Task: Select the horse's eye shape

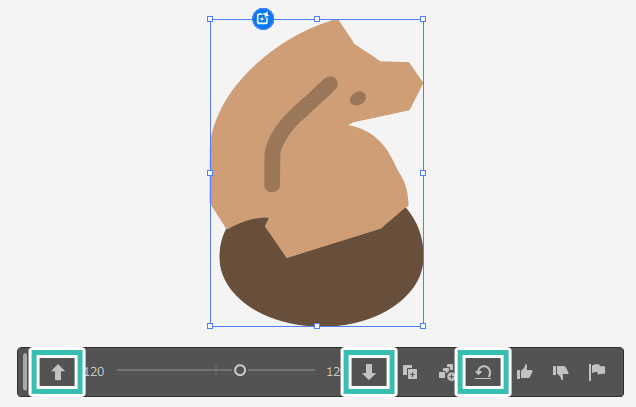Action: pos(357,98)
